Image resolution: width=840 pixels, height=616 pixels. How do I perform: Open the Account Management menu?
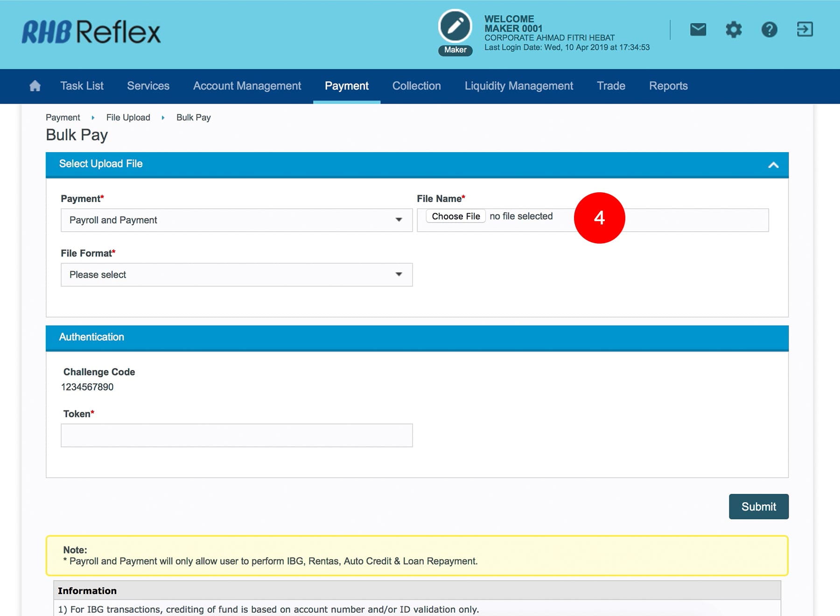(247, 86)
